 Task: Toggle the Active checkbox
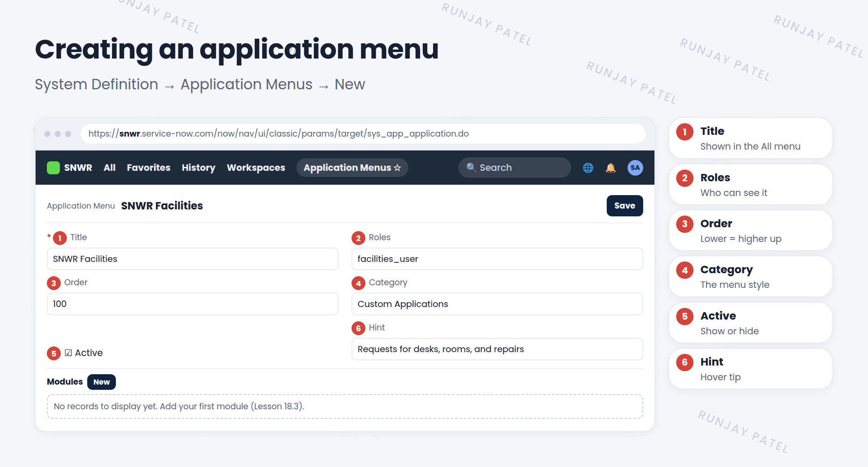(68, 353)
